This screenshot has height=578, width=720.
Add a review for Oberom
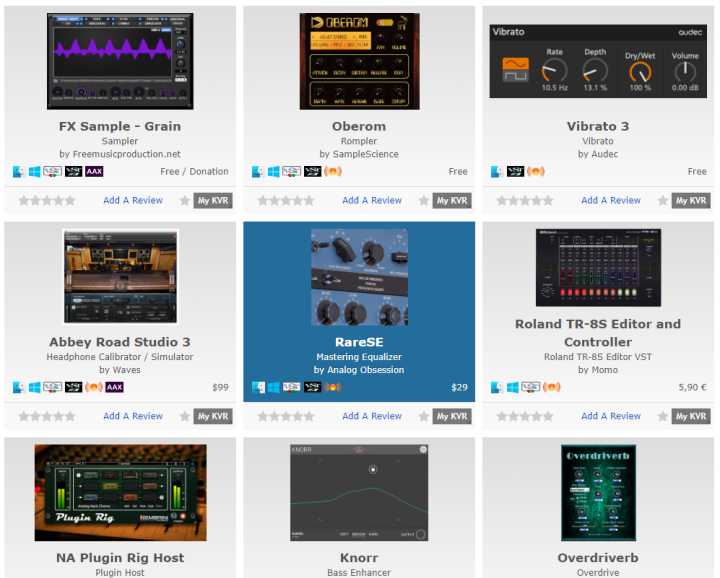click(x=372, y=201)
